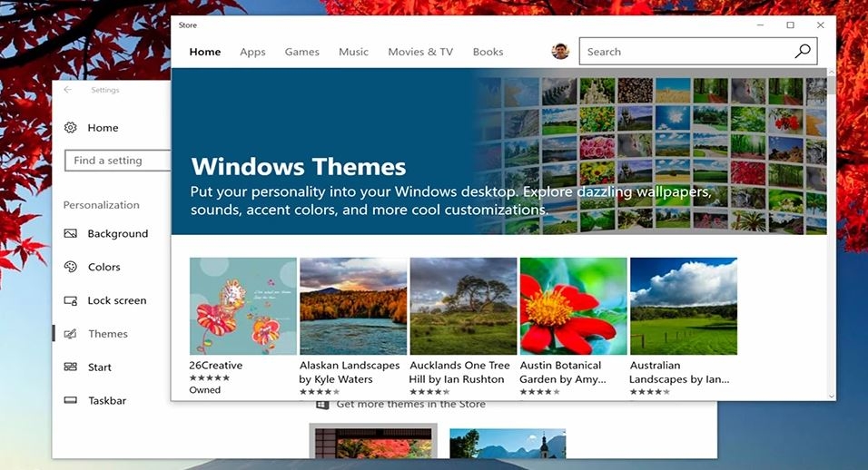Click the Colors palette icon in Settings

tap(70, 267)
